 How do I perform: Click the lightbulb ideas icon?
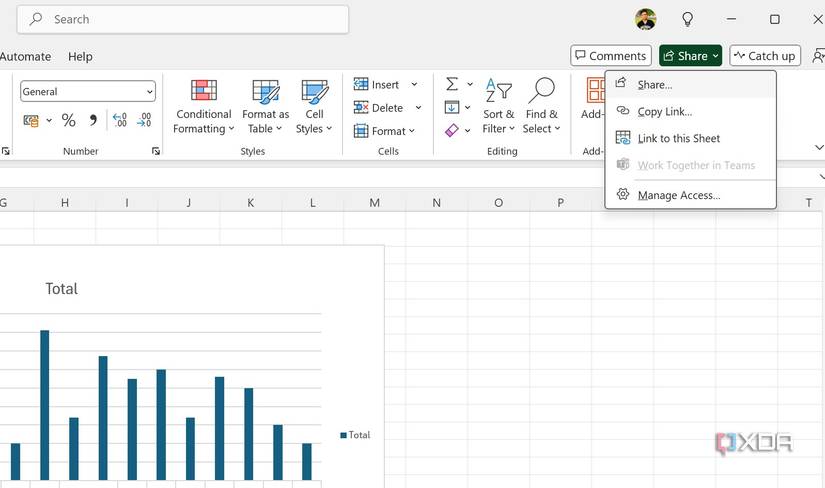click(687, 19)
